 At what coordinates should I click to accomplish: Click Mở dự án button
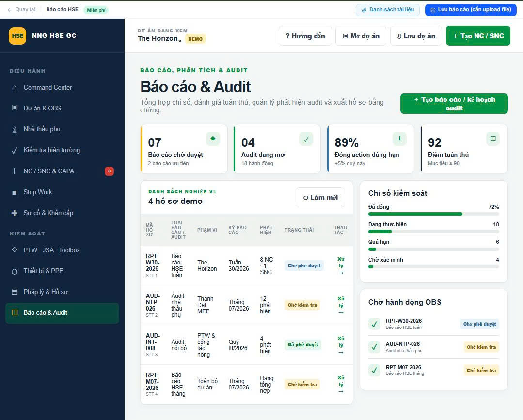click(361, 36)
